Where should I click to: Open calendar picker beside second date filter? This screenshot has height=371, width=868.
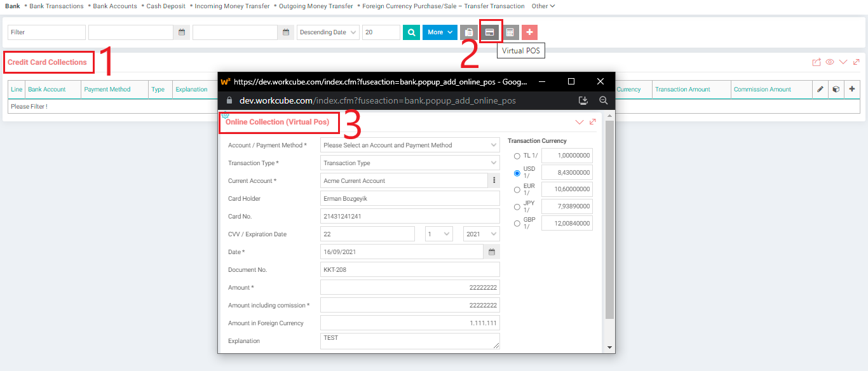coord(286,32)
